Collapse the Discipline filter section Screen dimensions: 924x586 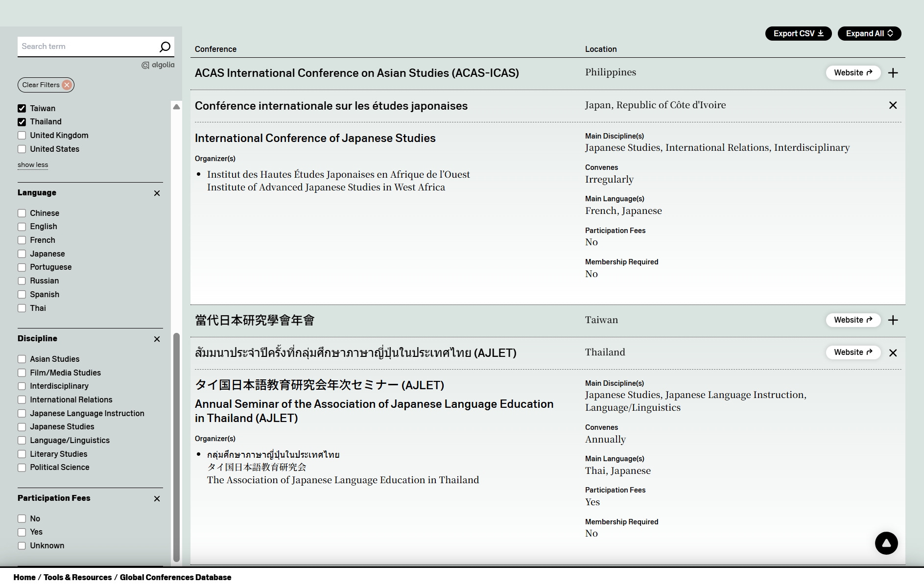[x=157, y=339]
